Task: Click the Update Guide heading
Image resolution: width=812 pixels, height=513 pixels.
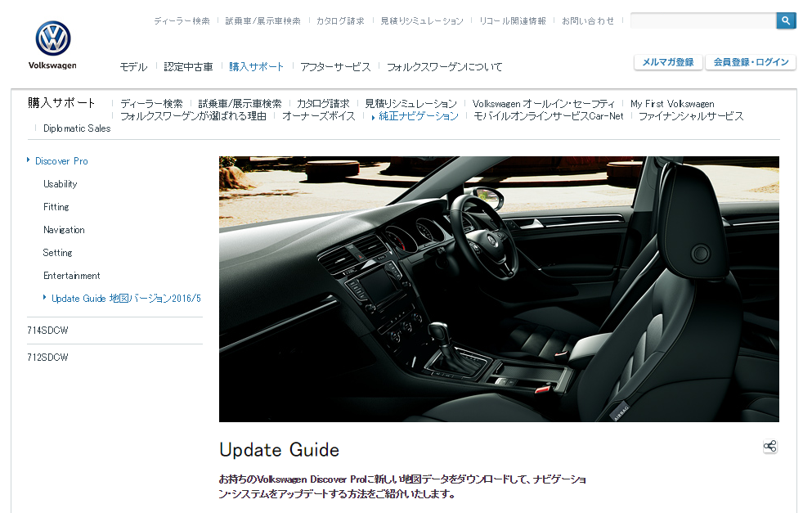Action: point(279,450)
